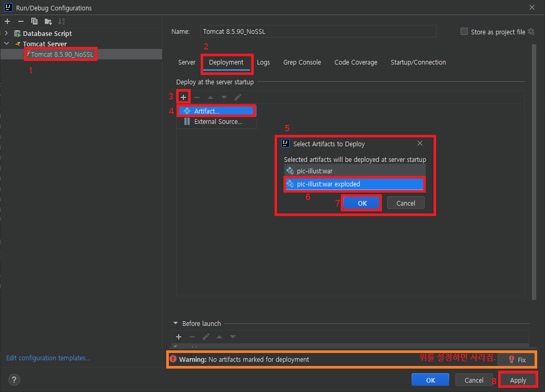Close the Select Artifacts to Deploy dialog
The image size is (545, 392).
(420, 143)
